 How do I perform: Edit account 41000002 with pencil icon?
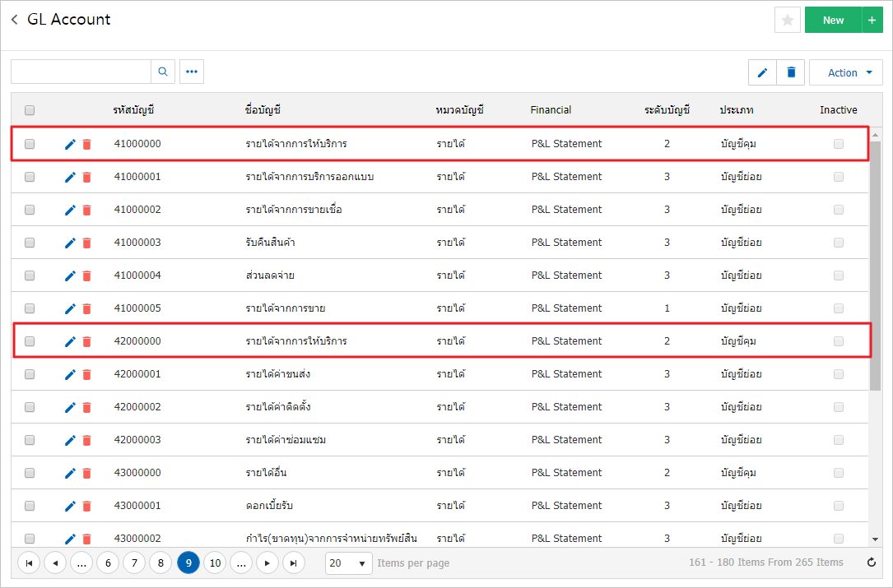70,210
